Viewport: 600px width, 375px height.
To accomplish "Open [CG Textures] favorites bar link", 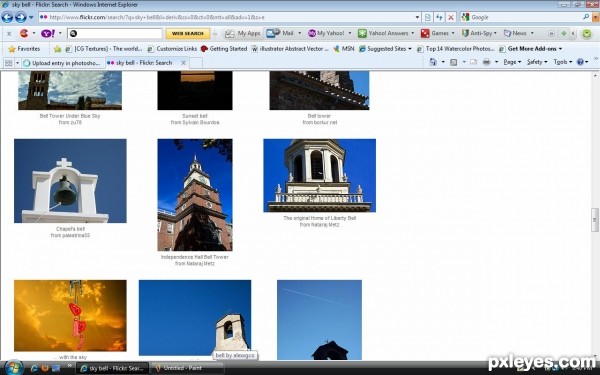I will [x=104, y=49].
